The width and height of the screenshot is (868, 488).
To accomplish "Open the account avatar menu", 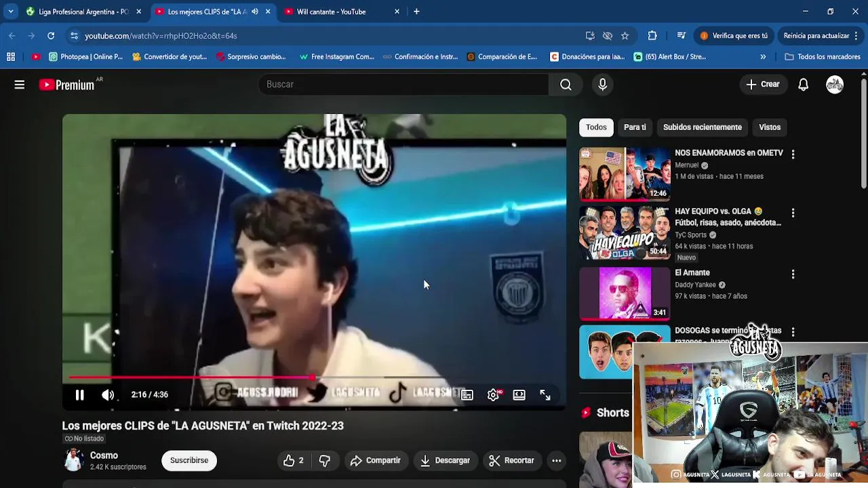I will click(x=835, y=84).
